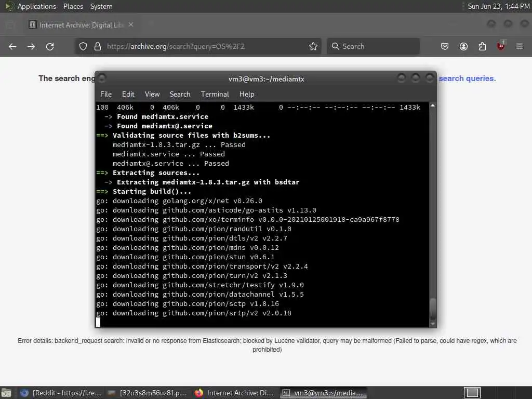Open Firefox hamburger application menu

point(520,46)
